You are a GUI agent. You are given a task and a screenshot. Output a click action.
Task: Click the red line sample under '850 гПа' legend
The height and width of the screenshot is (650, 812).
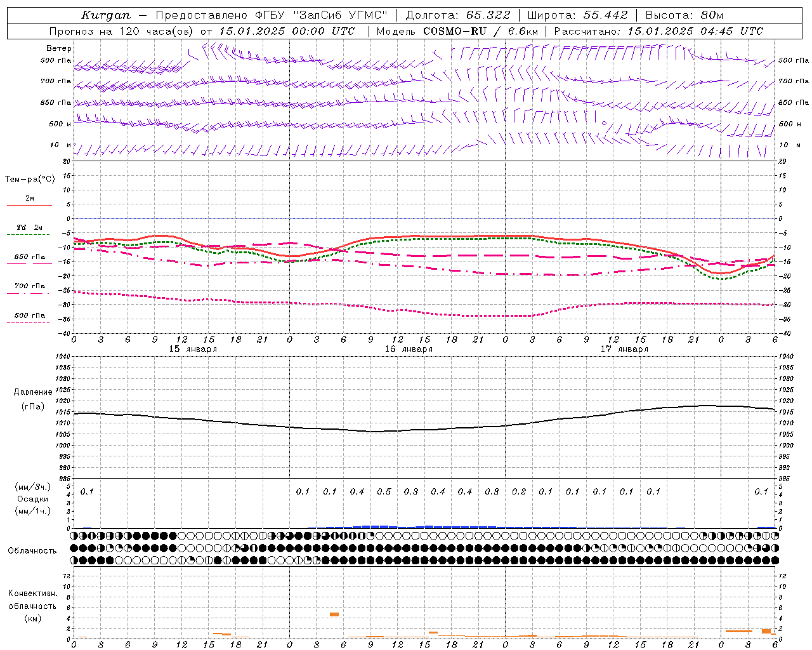point(29,264)
